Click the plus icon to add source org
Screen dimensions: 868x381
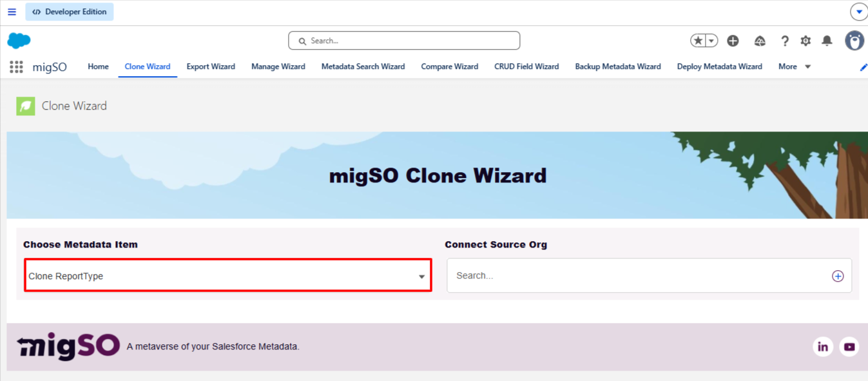(x=838, y=276)
